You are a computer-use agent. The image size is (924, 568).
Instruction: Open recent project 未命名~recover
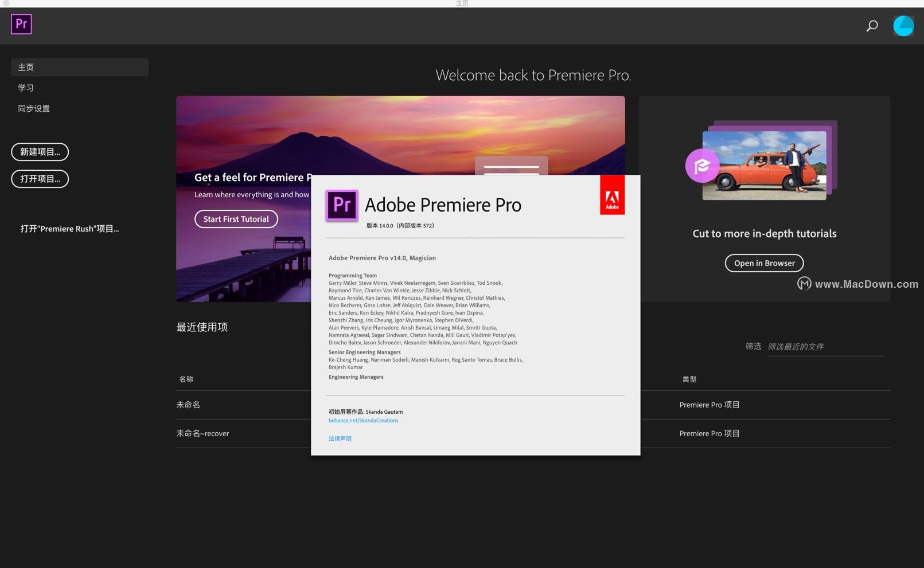pos(202,433)
